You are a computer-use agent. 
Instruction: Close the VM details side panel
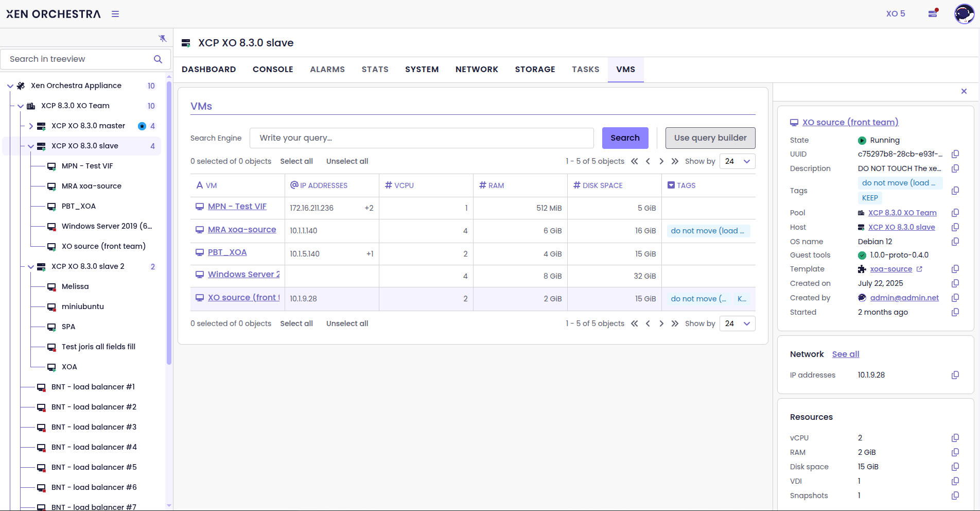point(964,91)
